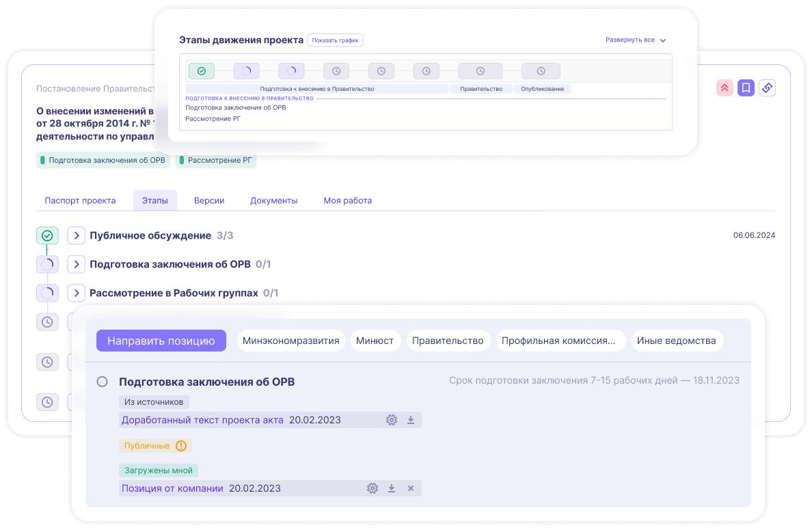
Task: Toggle the Минэкономразвития filter chip
Action: pos(291,341)
